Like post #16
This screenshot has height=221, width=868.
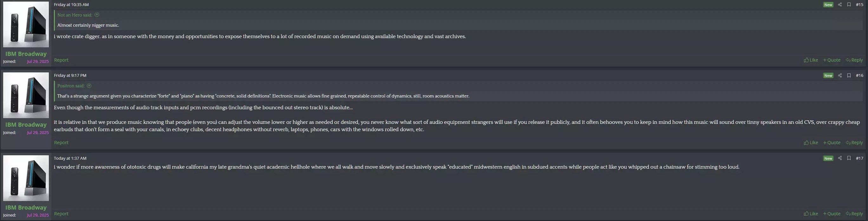811,143
